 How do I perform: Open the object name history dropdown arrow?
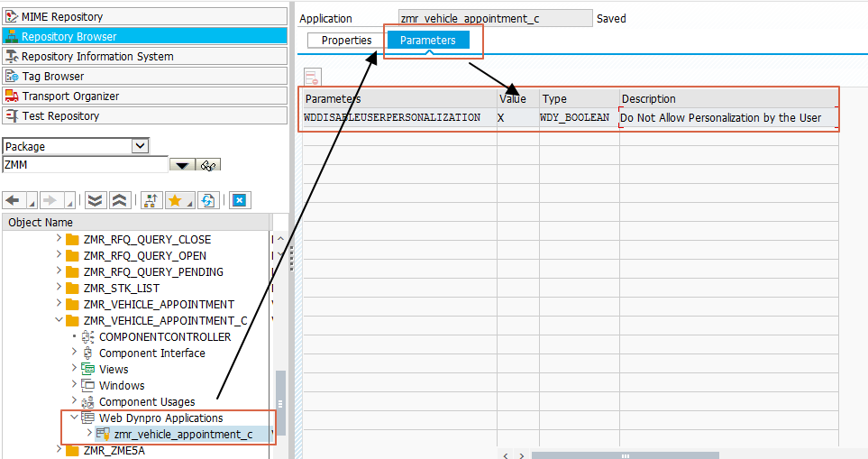182,165
